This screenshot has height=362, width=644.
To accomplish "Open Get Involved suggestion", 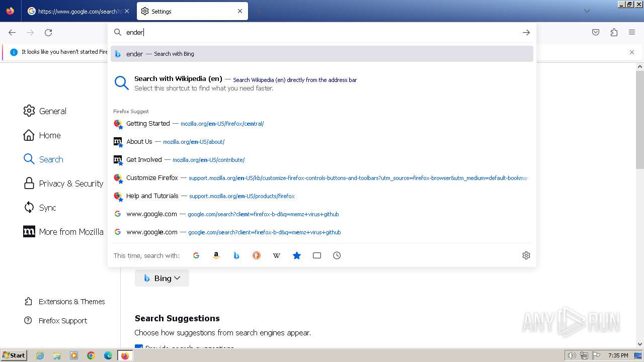I will (x=322, y=160).
